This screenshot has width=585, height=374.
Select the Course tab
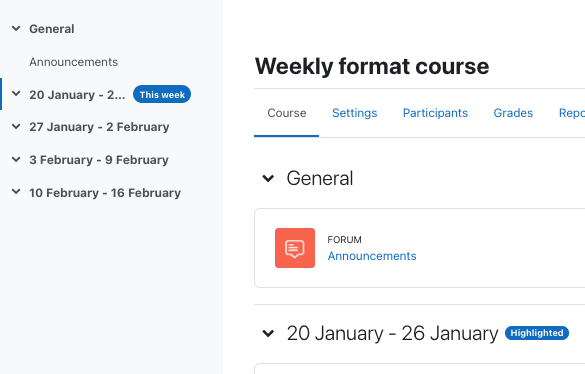(287, 113)
